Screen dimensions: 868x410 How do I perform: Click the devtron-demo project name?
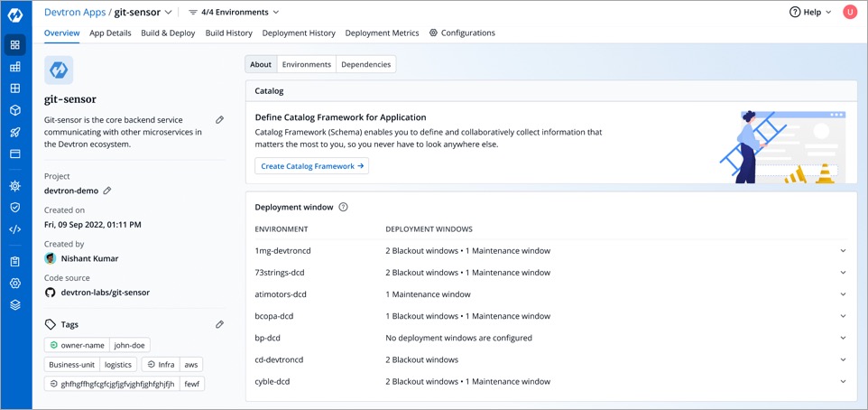point(71,191)
